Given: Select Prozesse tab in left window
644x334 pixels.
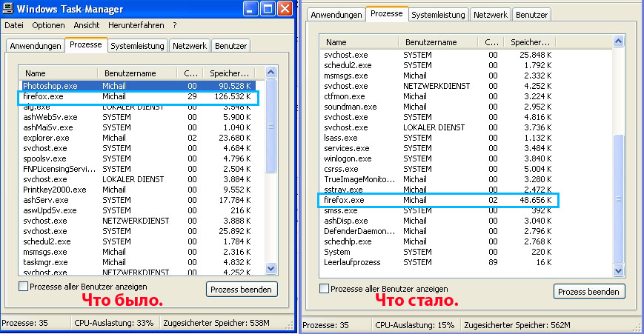Looking at the screenshot, I should pyautogui.click(x=86, y=44).
